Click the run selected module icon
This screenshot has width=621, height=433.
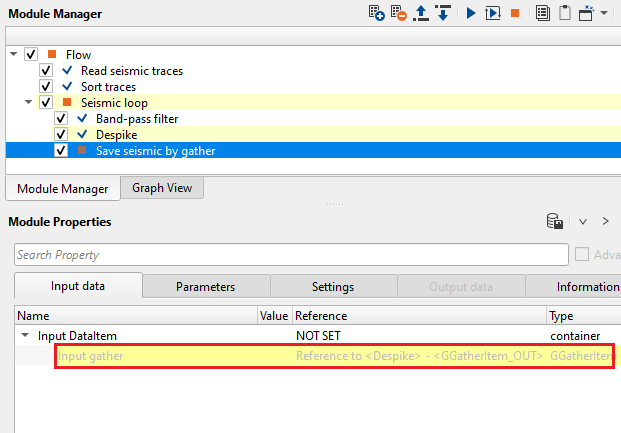click(x=493, y=13)
